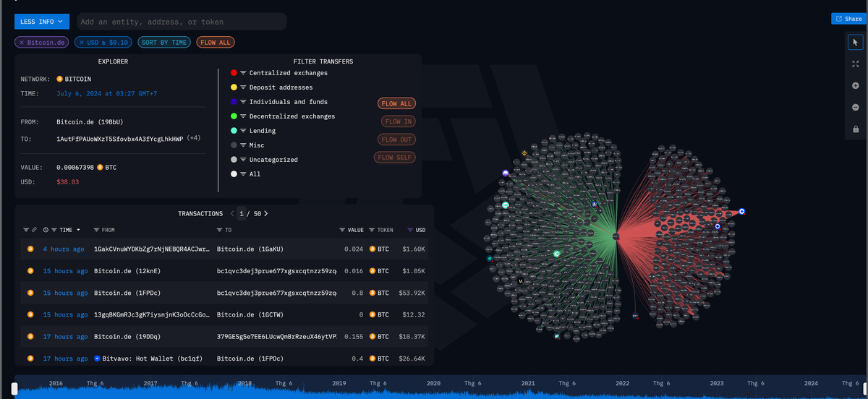
Task: Go to previous transactions page chevron
Action: point(232,214)
